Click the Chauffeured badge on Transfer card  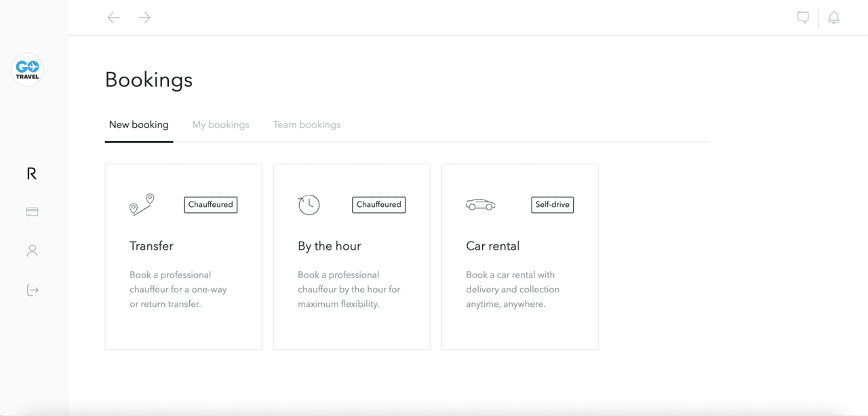click(x=211, y=204)
